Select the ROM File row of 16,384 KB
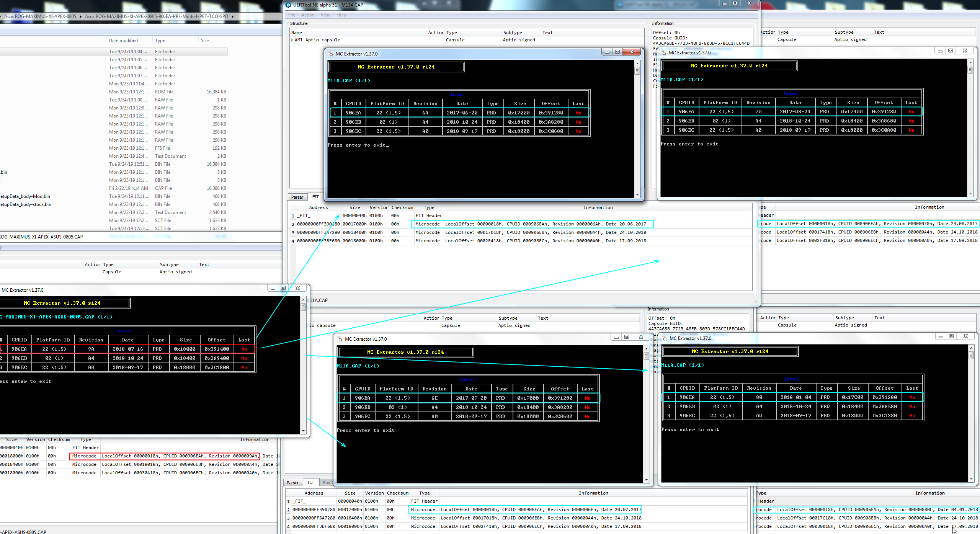Viewport: 980px width, 534px height. 114,92
